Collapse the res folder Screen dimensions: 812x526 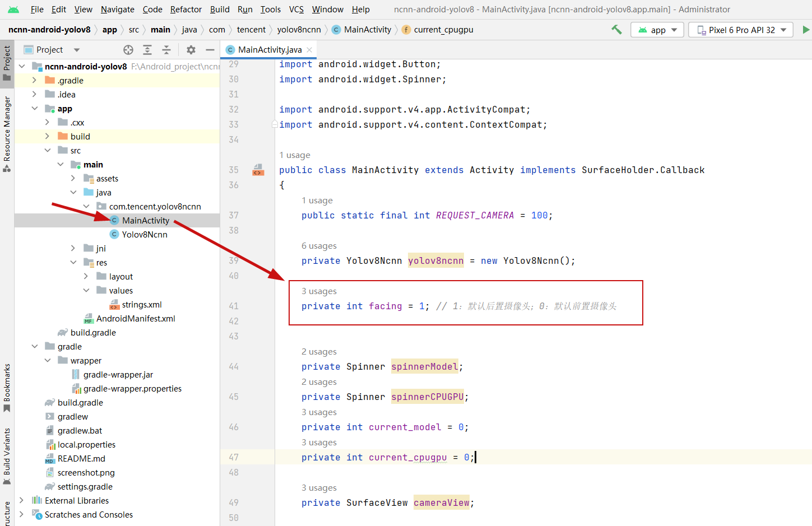[x=73, y=262]
